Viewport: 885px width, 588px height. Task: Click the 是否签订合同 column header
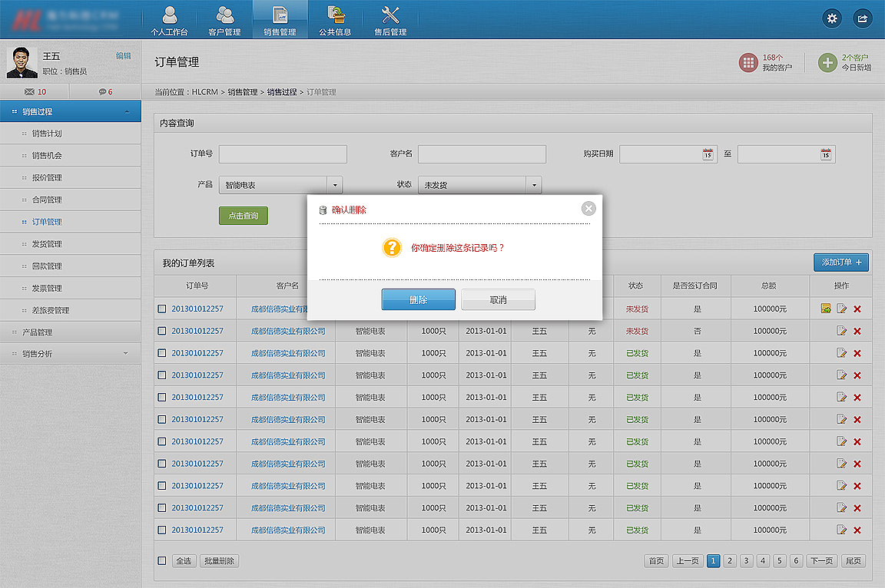coord(694,286)
